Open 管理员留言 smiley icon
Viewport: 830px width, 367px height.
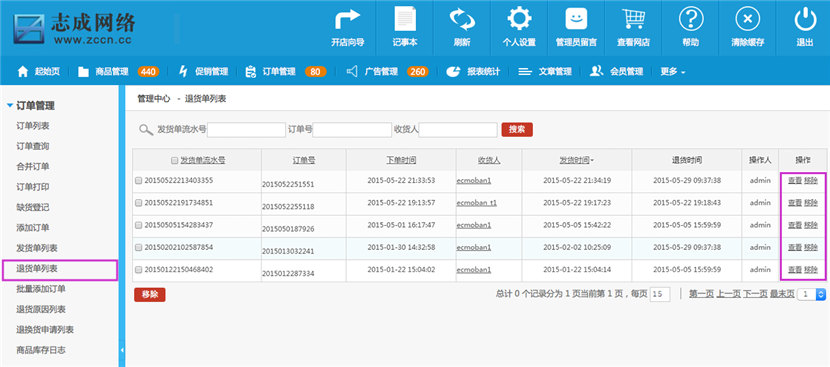coord(576,20)
